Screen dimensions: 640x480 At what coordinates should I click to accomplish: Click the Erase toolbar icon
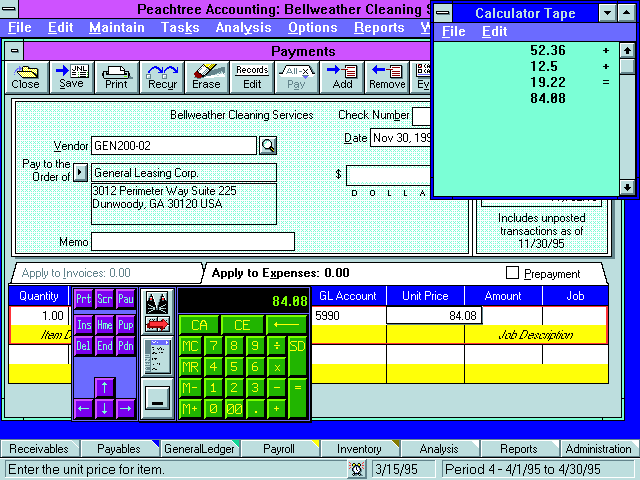click(x=206, y=77)
